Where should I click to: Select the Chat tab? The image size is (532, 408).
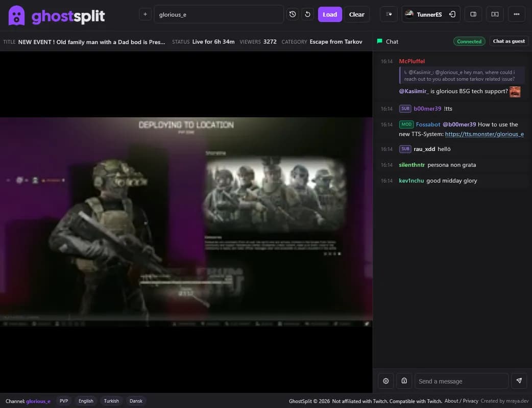387,41
